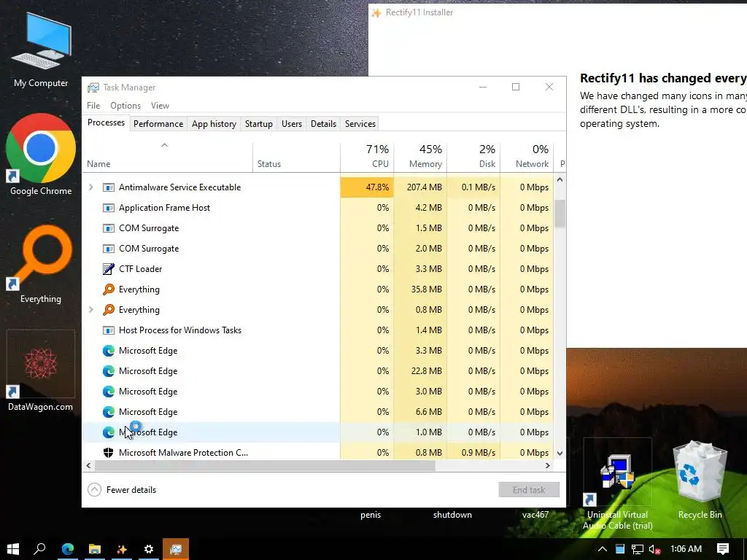Sort by the Network column header

pos(527,157)
